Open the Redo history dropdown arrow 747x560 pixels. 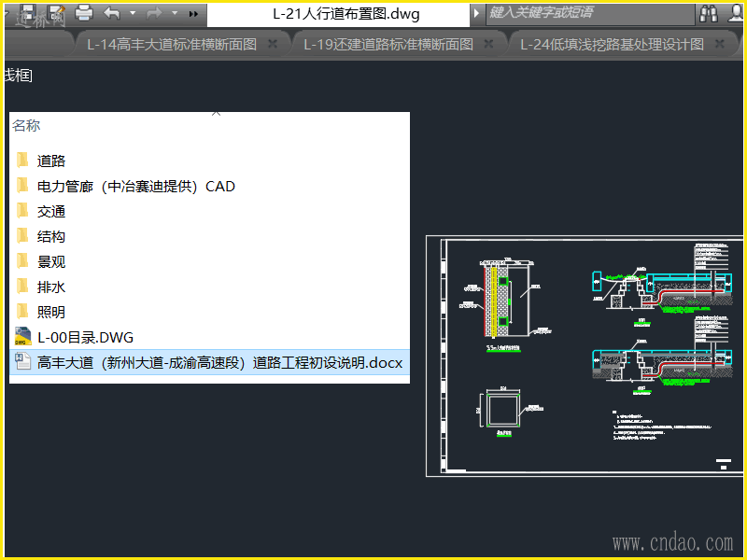click(175, 13)
